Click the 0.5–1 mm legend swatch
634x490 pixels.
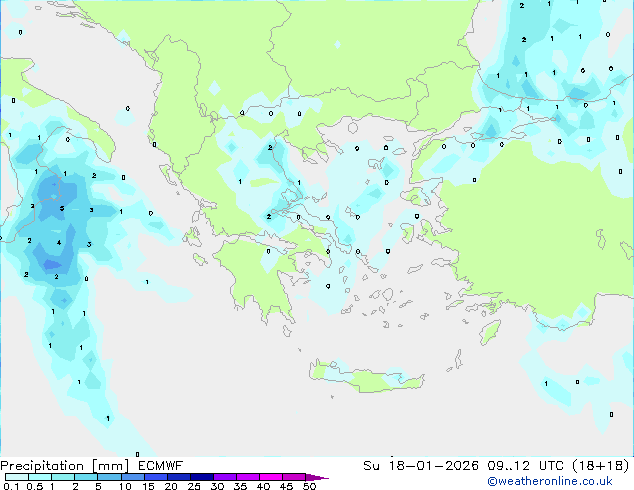click(40, 477)
